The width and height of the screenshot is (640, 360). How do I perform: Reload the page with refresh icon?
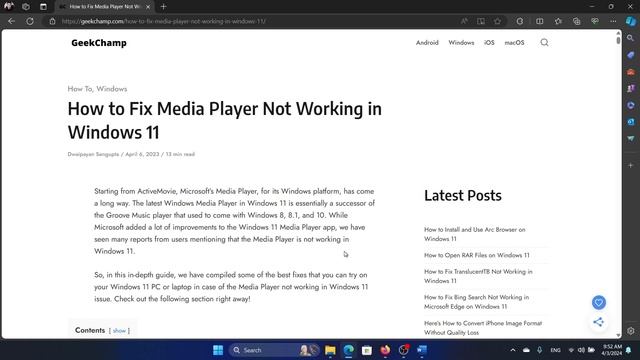tap(30, 21)
